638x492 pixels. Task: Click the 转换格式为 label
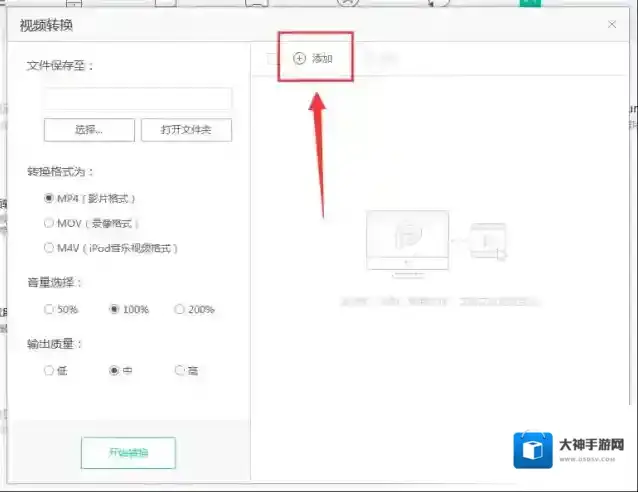pos(60,172)
